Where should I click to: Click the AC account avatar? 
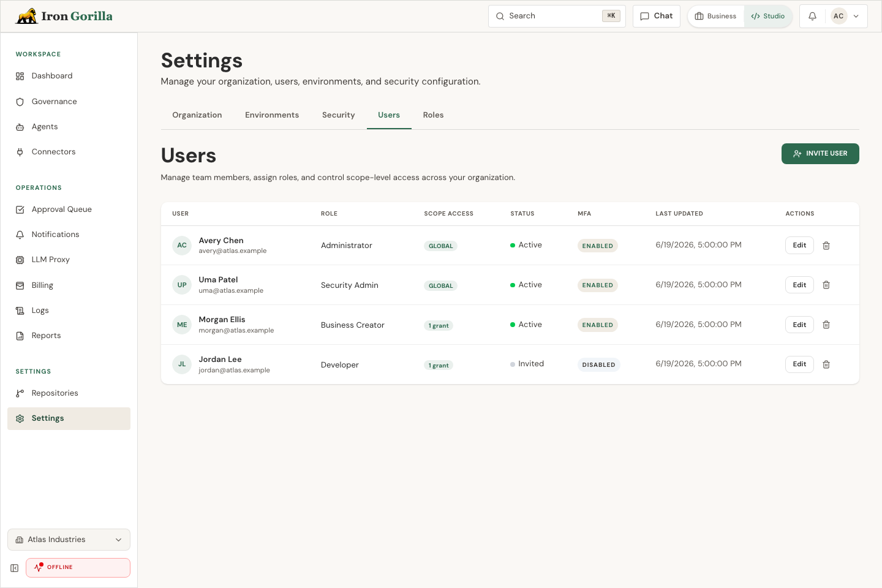pos(839,17)
